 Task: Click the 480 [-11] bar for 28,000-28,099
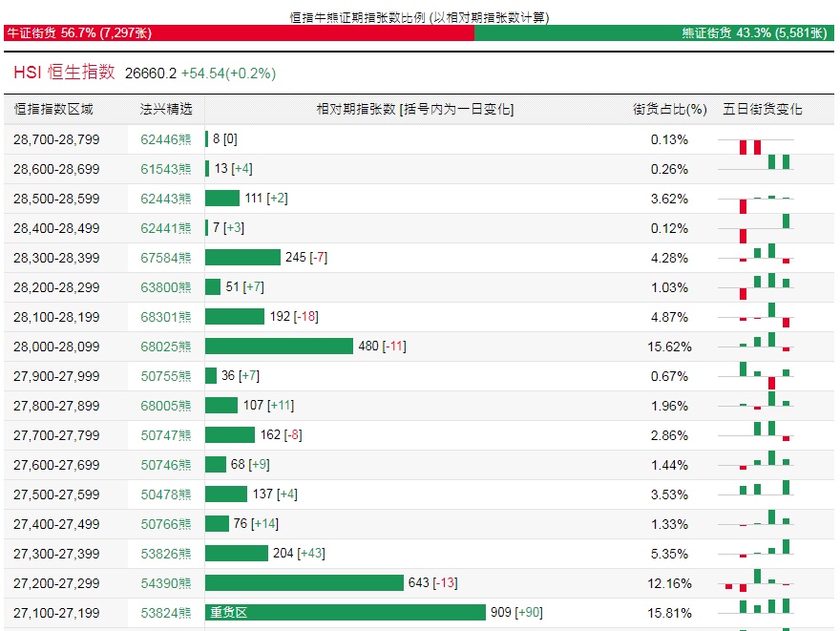point(279,346)
